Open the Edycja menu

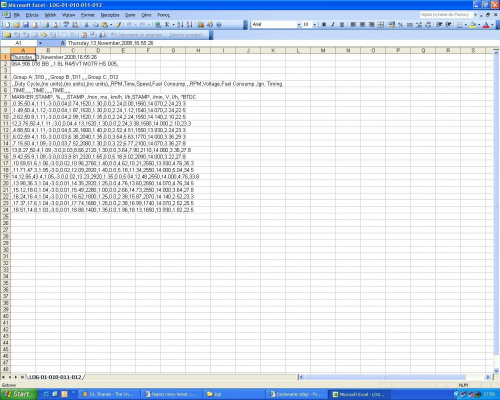coord(32,15)
